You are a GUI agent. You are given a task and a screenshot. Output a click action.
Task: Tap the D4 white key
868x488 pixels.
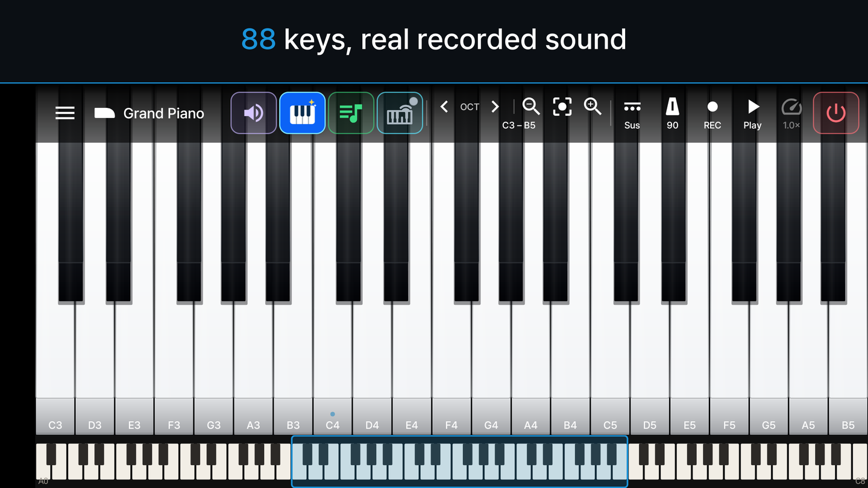[373, 361]
